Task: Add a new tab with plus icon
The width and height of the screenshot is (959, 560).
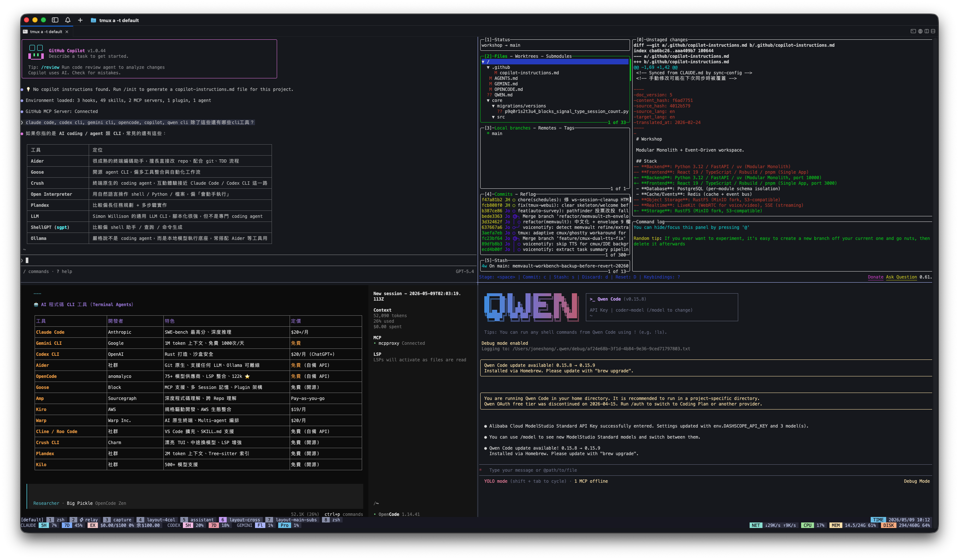Action: click(x=80, y=20)
